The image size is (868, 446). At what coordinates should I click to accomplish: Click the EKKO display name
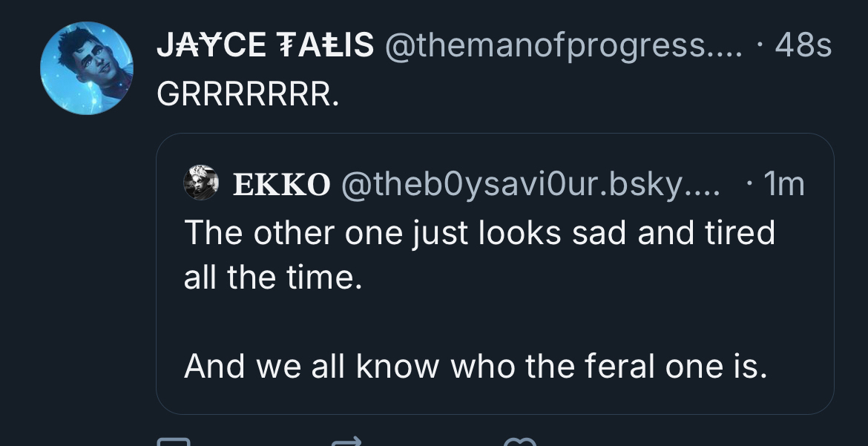(282, 184)
